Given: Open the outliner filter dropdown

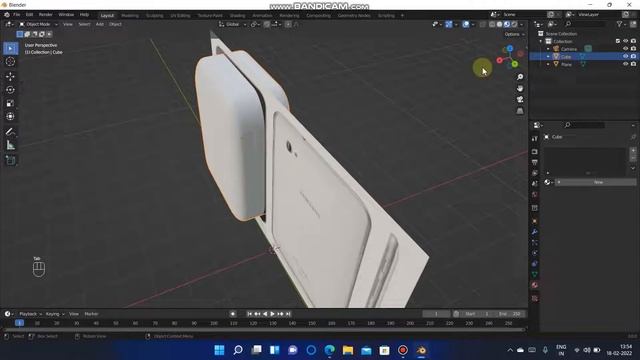Looking at the screenshot, I should click(x=621, y=24).
